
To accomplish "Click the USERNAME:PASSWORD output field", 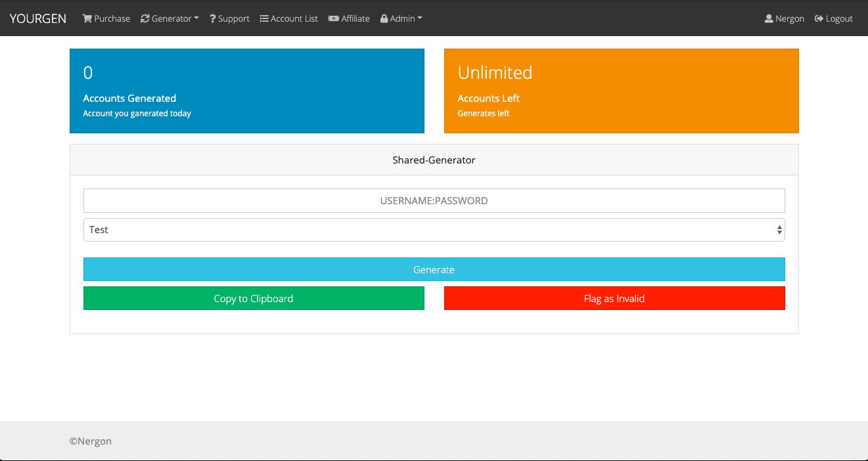I will [434, 201].
